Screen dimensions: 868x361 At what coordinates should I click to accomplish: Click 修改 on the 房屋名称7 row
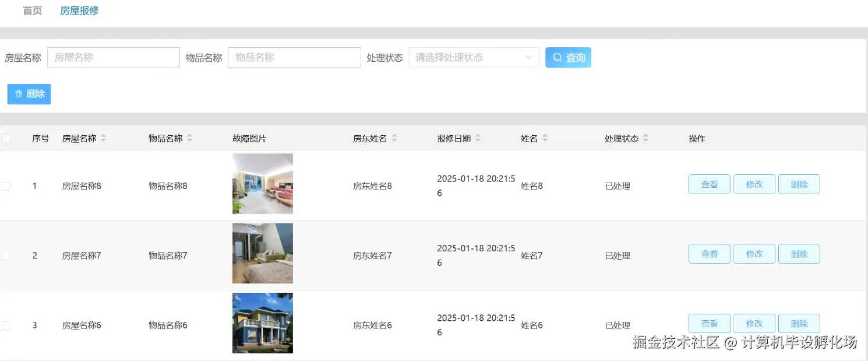click(x=754, y=253)
